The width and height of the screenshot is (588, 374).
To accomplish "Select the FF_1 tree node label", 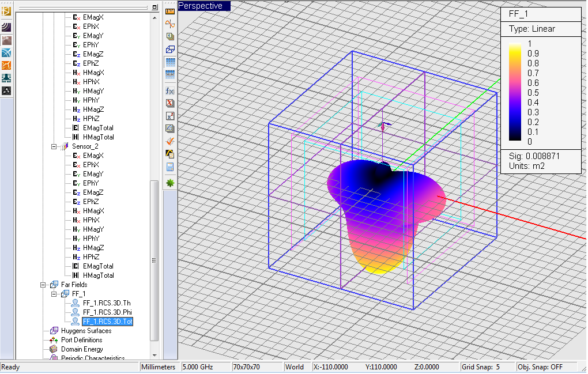I will pyautogui.click(x=79, y=294).
